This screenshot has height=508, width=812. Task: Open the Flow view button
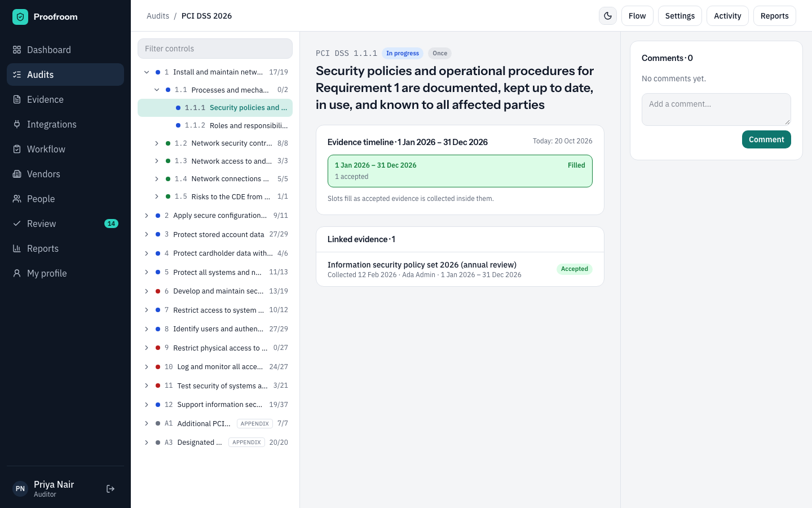(x=637, y=16)
